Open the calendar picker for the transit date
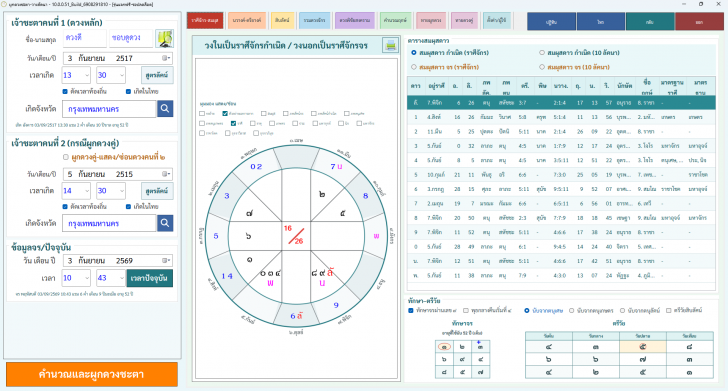This screenshot has width=728, height=391. pos(166,261)
